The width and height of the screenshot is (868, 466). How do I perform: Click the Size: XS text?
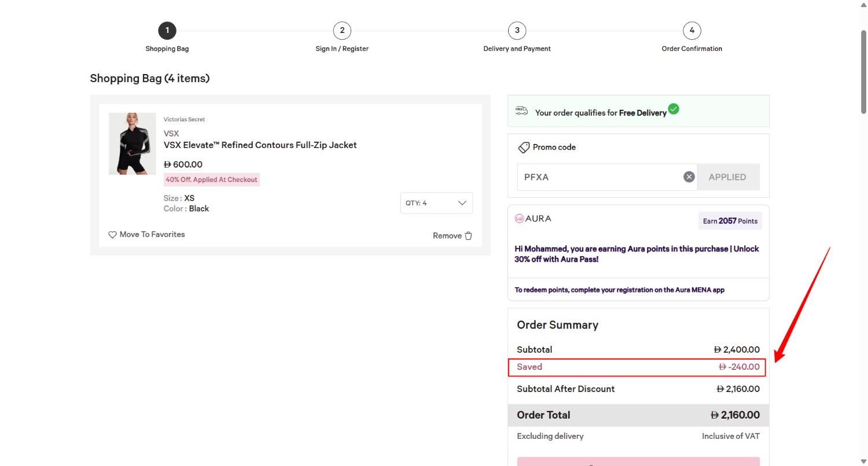pyautogui.click(x=179, y=198)
